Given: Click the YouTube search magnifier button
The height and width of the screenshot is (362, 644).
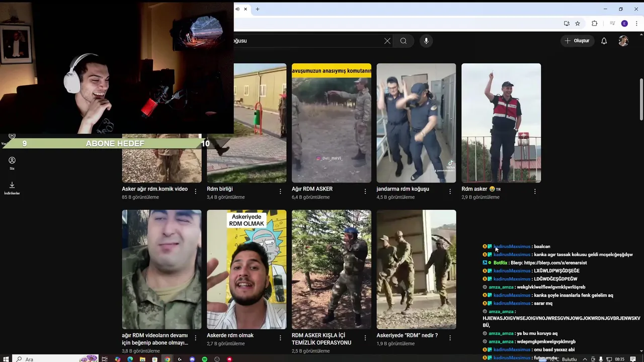Looking at the screenshot, I should tap(404, 41).
